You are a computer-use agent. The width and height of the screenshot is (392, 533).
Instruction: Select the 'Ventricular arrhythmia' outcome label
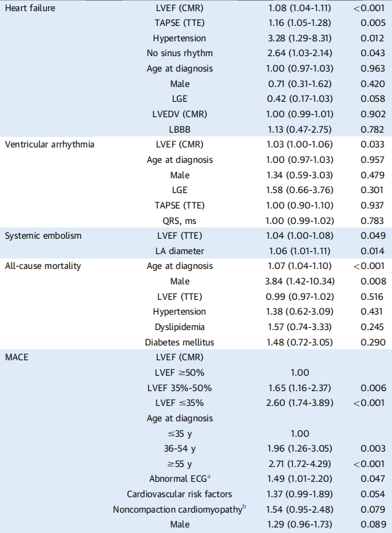49,144
